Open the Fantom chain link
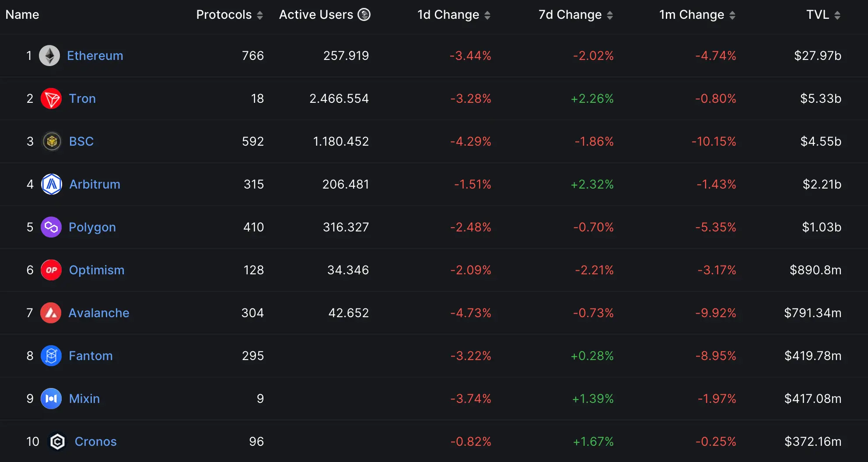Image resolution: width=868 pixels, height=462 pixels. tap(91, 356)
